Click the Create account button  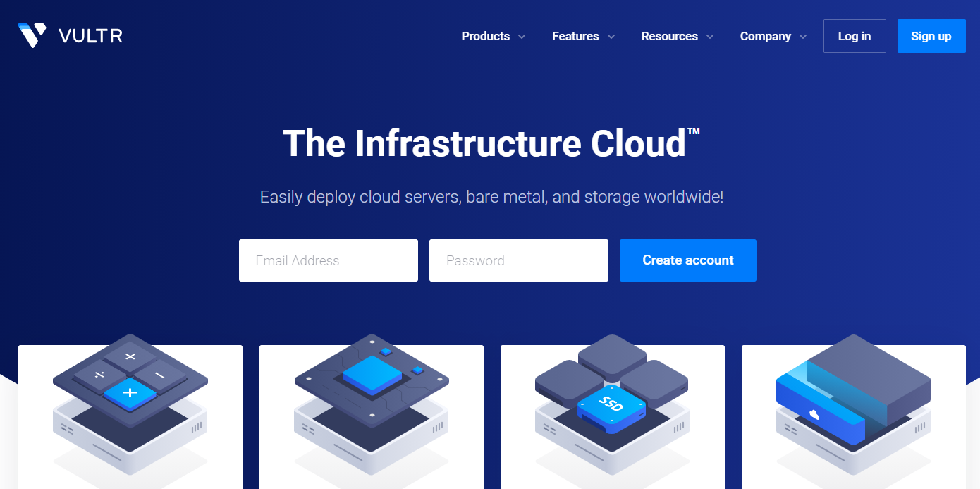coord(688,260)
